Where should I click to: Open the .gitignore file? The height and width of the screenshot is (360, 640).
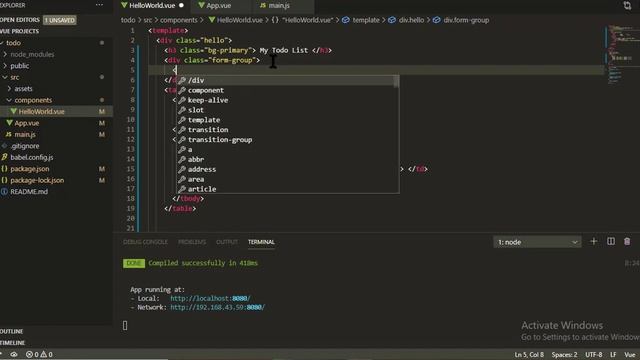click(x=25, y=146)
